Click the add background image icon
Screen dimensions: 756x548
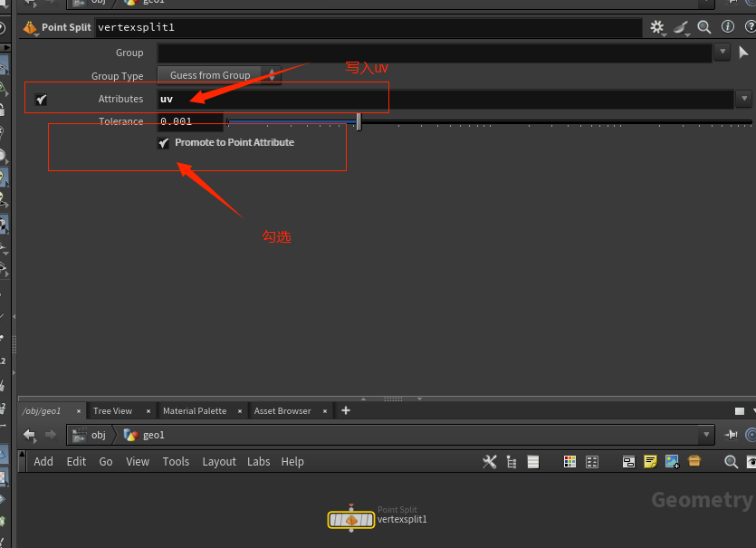(672, 461)
